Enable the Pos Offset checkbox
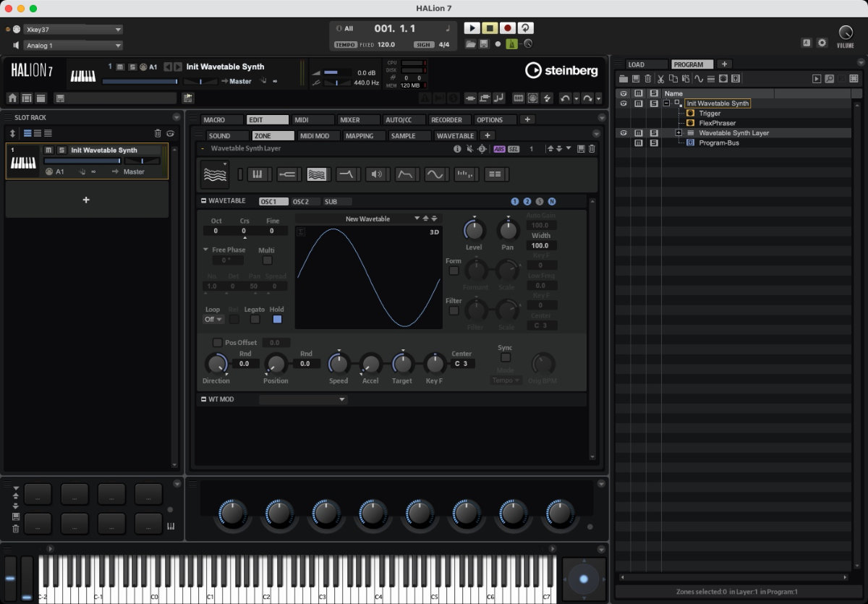Viewport: 868px width, 604px height. 217,342
